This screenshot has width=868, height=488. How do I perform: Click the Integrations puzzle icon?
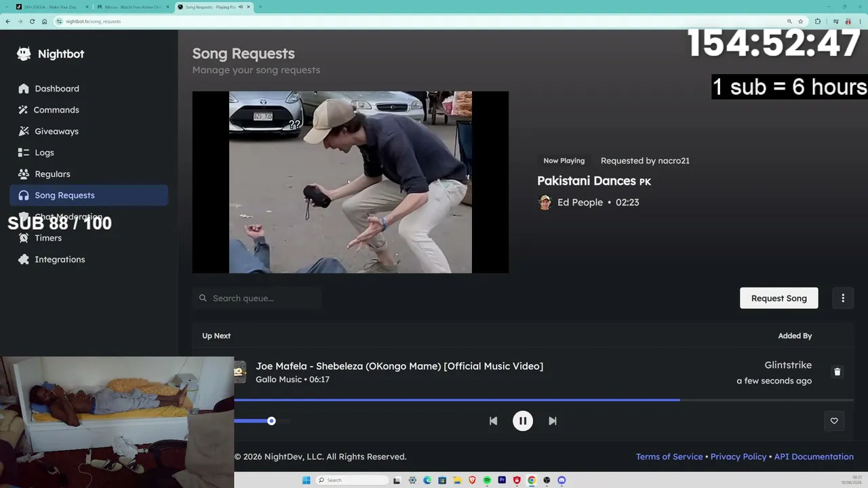tap(24, 259)
